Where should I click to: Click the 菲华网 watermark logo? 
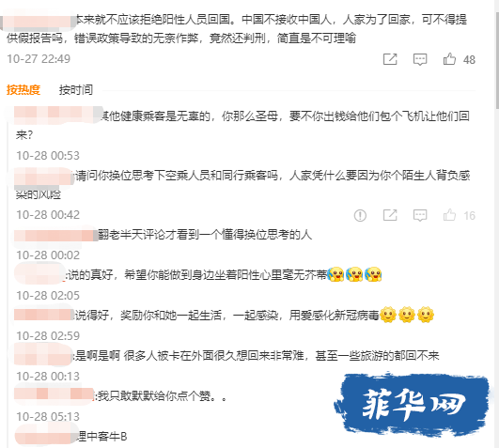point(413,404)
